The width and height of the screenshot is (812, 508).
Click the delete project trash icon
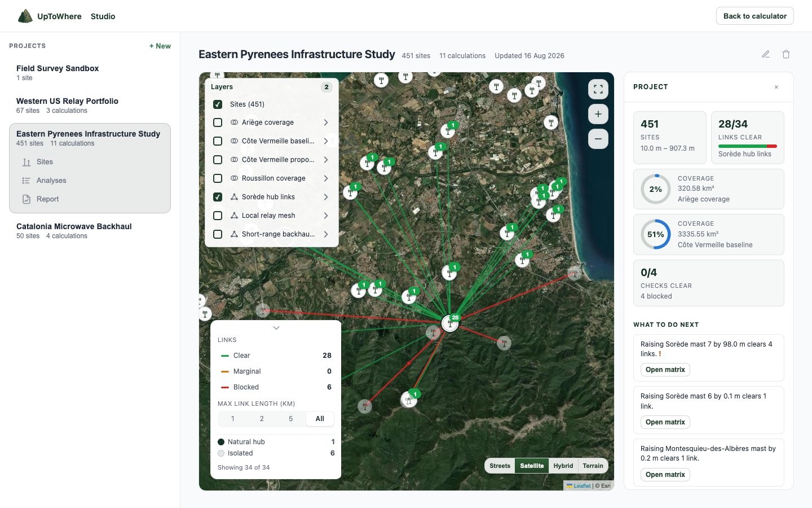tap(786, 54)
